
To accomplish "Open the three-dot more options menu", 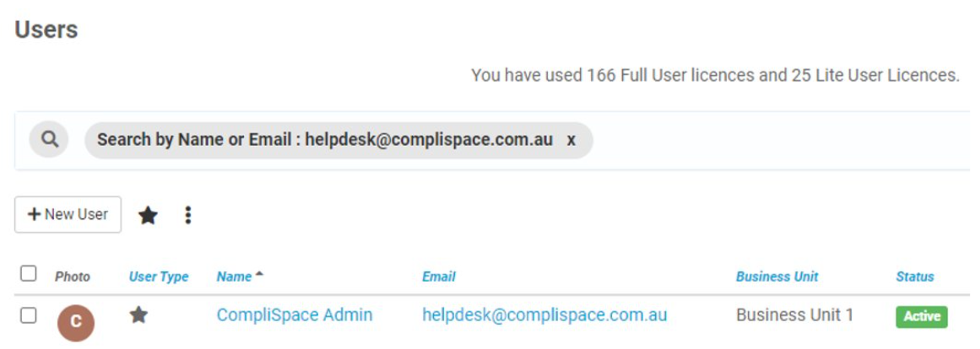I will (188, 216).
